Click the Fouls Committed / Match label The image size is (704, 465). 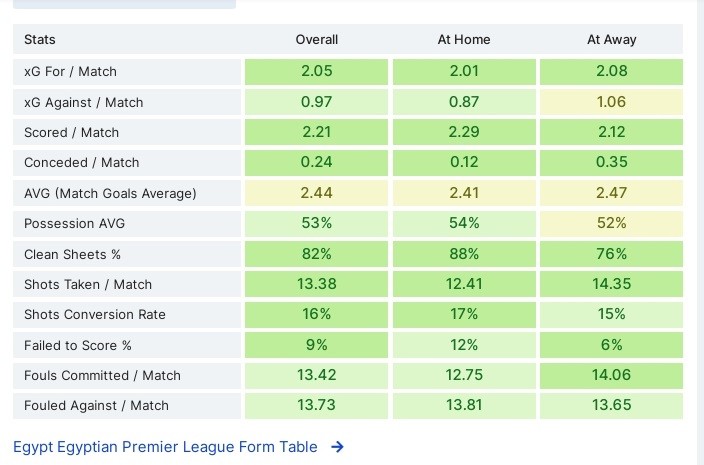(102, 375)
